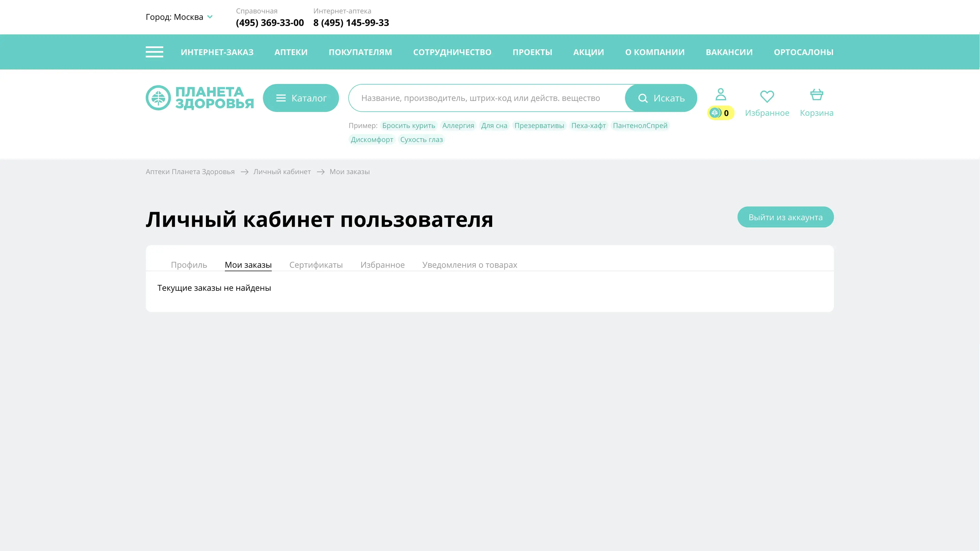
Task: Switch to the Профиль tab
Action: click(189, 265)
